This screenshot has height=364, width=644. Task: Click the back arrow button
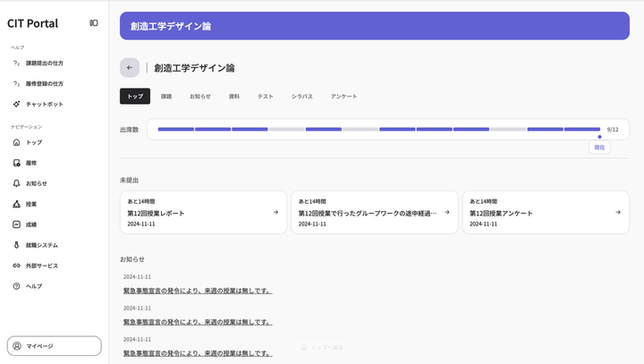[130, 67]
